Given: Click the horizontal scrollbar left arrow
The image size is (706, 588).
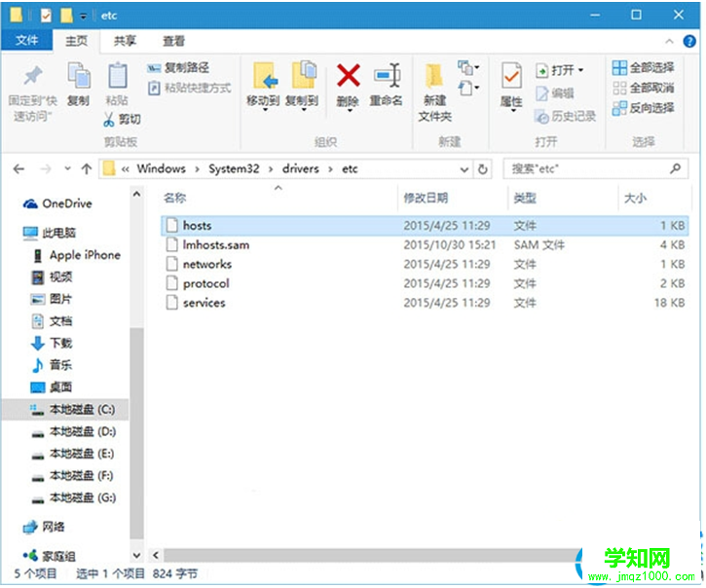Looking at the screenshot, I should click(156, 555).
